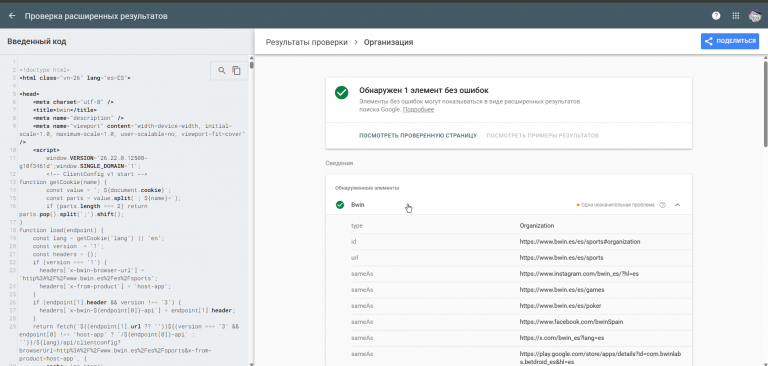Click the Организация breadcrumb
The width and height of the screenshot is (768, 366).
point(388,42)
